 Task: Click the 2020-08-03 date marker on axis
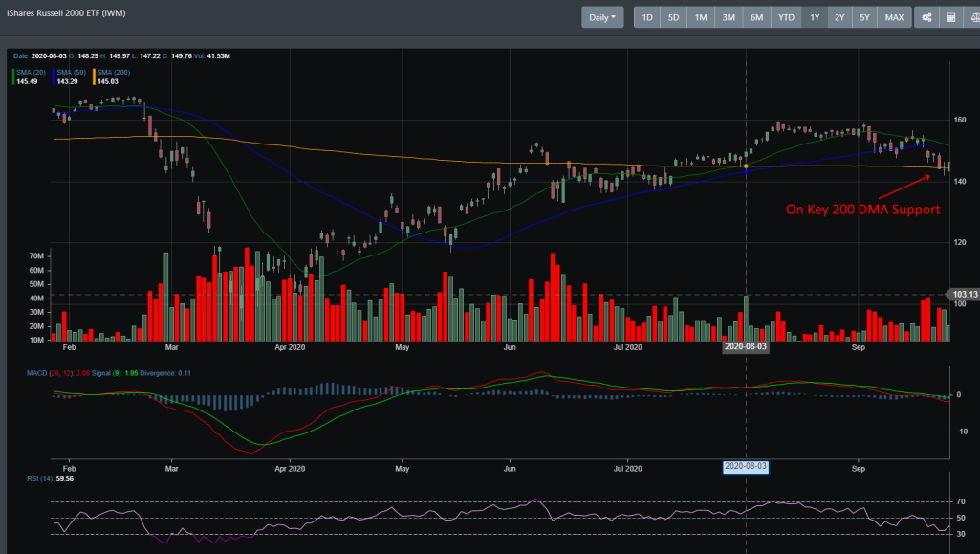click(x=746, y=347)
